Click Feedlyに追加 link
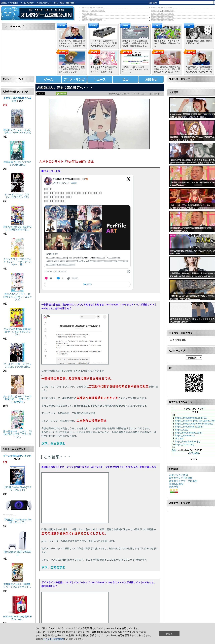The height and width of the screenshot is (644, 215). [x=176, y=484]
